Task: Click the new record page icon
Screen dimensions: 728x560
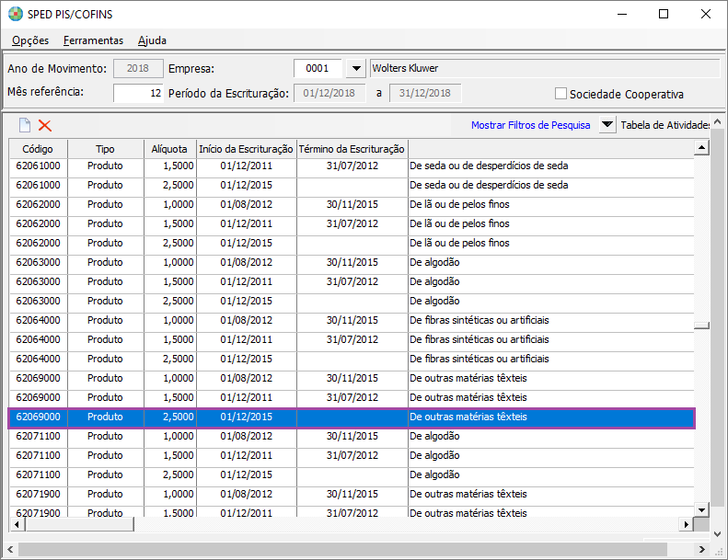Action: (25, 125)
